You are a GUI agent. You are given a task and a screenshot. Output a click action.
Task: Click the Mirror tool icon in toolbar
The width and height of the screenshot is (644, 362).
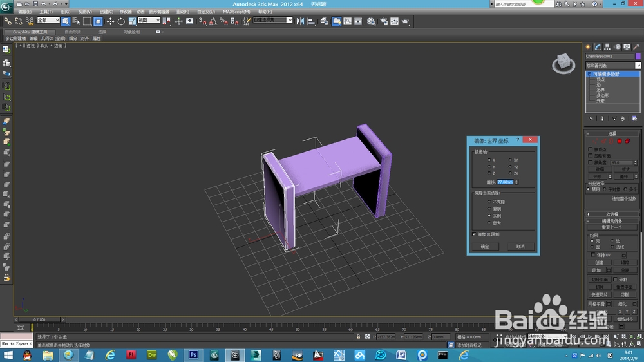[300, 21]
